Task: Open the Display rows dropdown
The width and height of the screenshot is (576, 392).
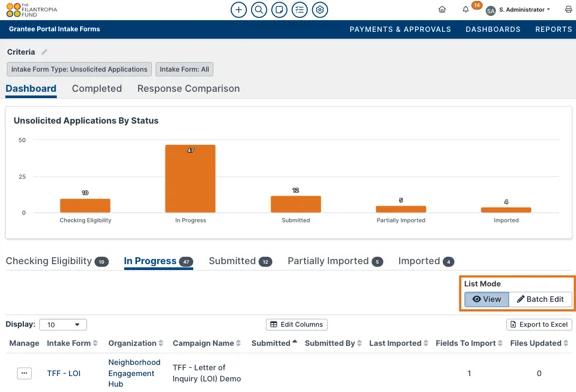Action: pos(63,325)
